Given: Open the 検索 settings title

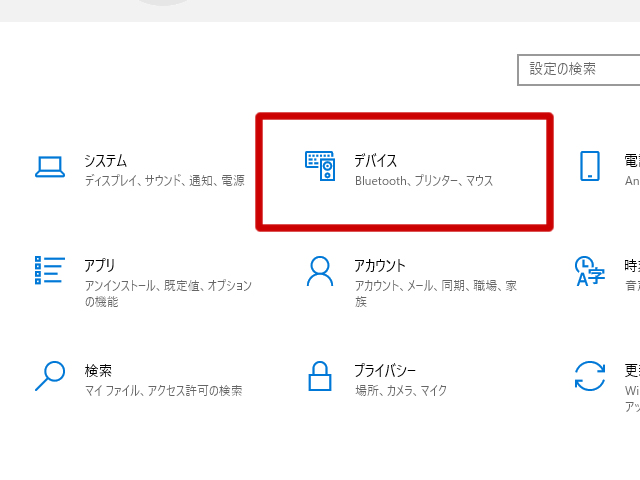Looking at the screenshot, I should point(98,371).
